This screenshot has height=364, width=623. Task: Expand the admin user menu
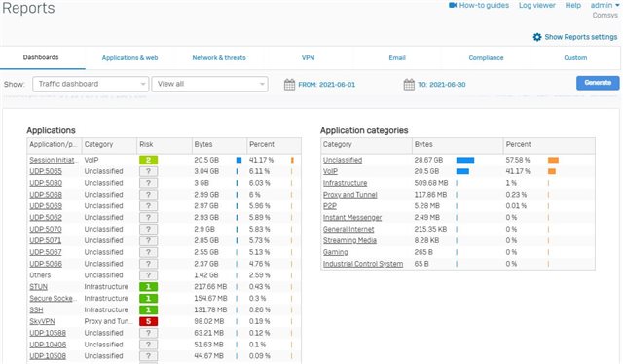click(x=605, y=5)
